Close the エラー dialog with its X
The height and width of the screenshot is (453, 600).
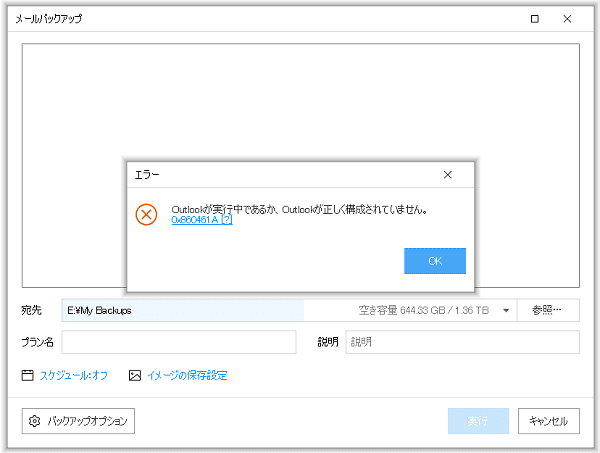446,174
